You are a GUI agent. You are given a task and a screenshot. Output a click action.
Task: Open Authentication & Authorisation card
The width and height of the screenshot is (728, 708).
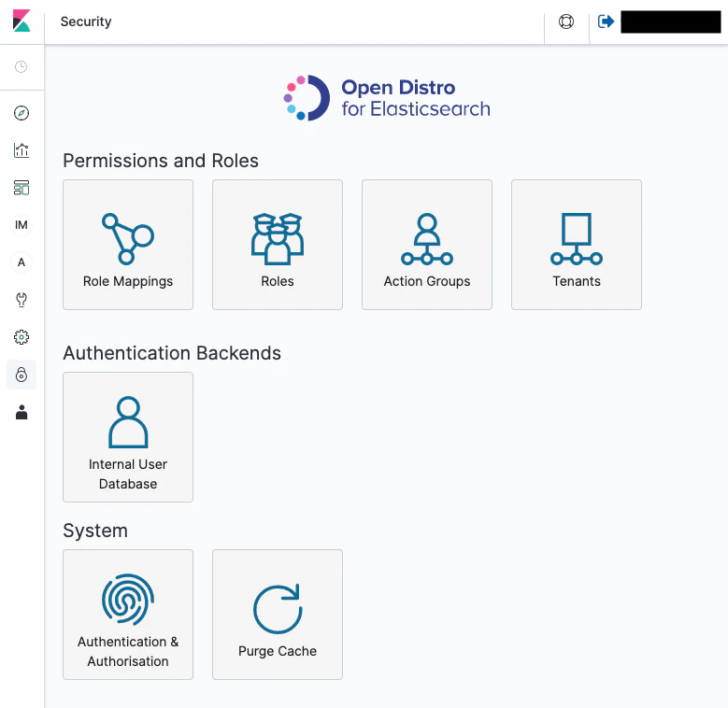click(128, 615)
